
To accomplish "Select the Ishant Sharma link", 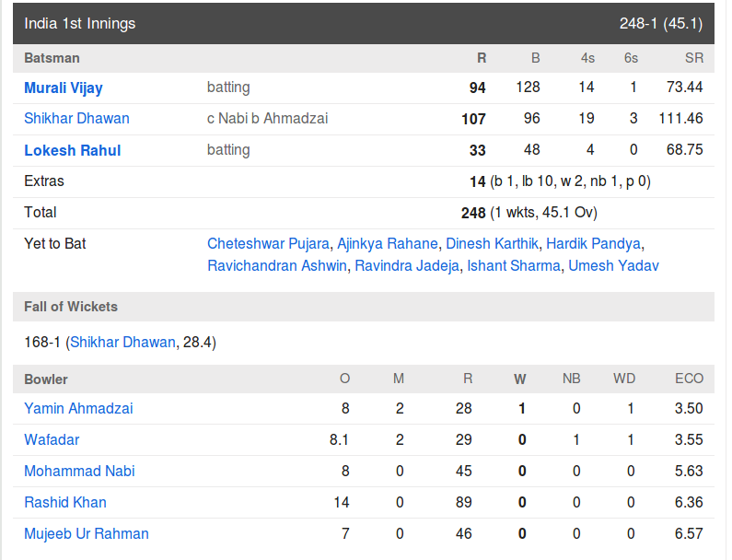I will coord(514,265).
